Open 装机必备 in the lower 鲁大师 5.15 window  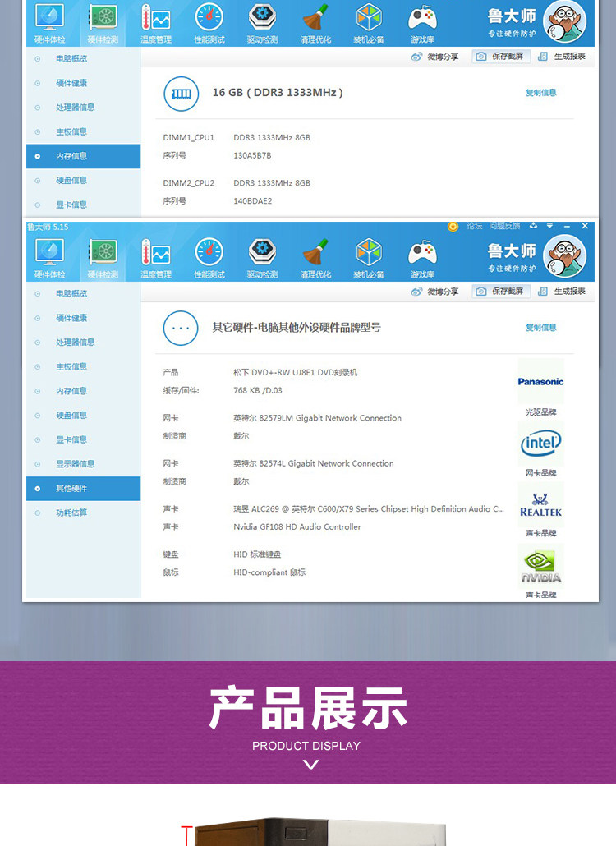tap(369, 259)
